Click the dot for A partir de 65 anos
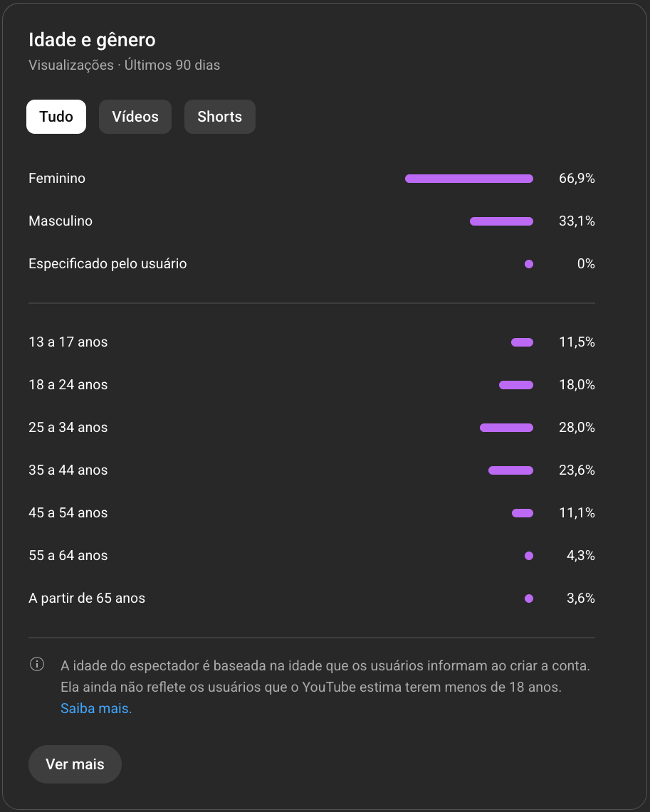Image resolution: width=650 pixels, height=812 pixels. coord(528,599)
